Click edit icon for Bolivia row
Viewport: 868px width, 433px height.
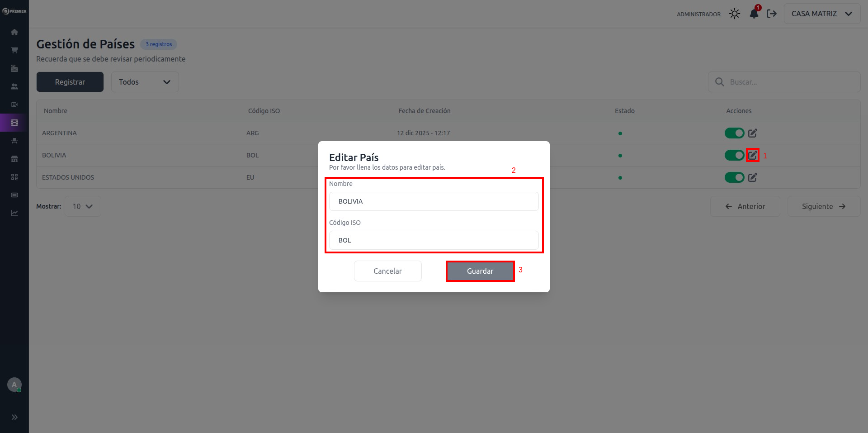pyautogui.click(x=752, y=155)
